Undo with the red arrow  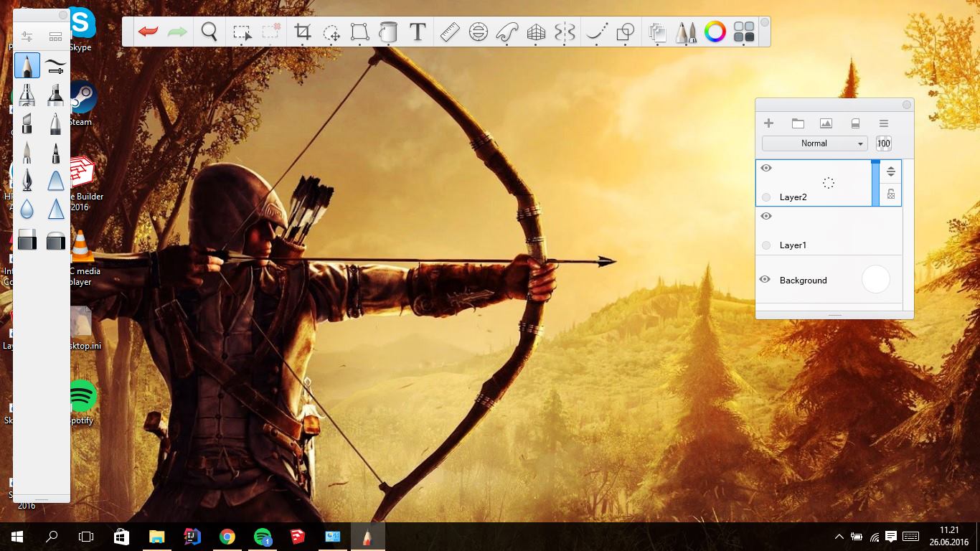pos(149,32)
